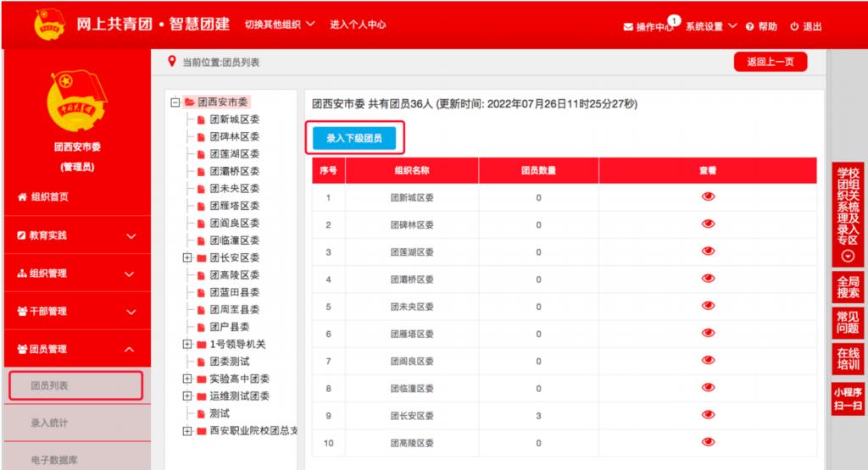Open the 切换其他组织 dropdown

coord(279,25)
